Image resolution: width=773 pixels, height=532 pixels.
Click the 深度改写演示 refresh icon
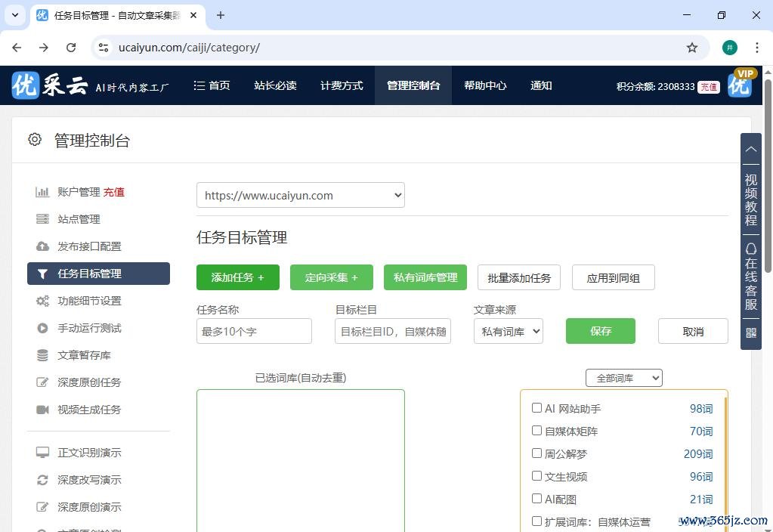[x=42, y=480]
